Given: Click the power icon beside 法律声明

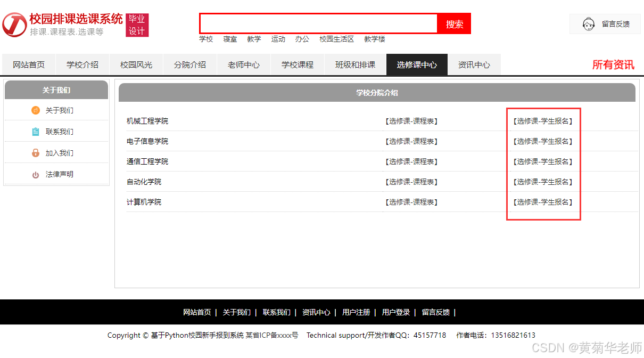Looking at the screenshot, I should coord(36,175).
